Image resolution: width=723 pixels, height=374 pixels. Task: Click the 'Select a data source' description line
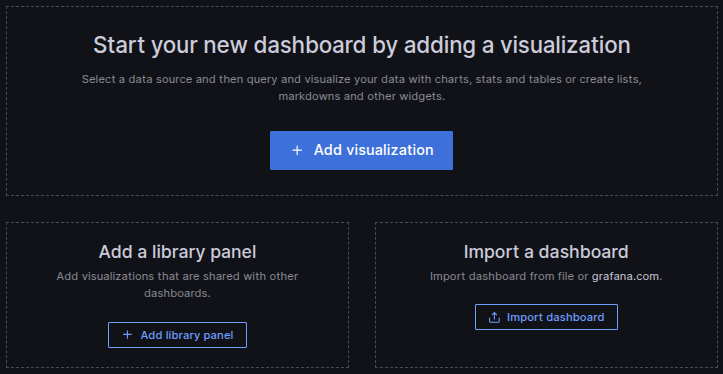pos(362,79)
